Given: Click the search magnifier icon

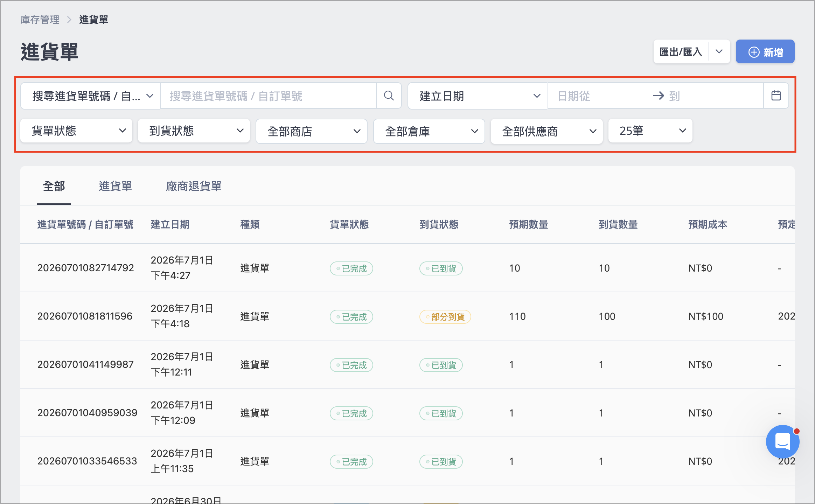Looking at the screenshot, I should (x=389, y=96).
